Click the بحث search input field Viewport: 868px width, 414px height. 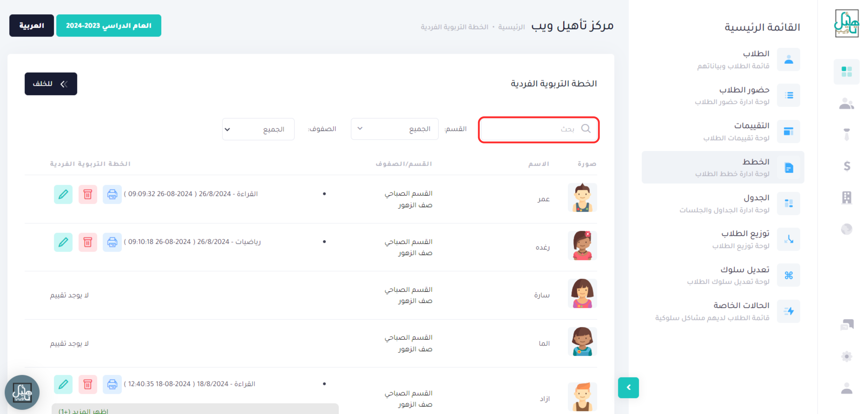click(x=538, y=129)
